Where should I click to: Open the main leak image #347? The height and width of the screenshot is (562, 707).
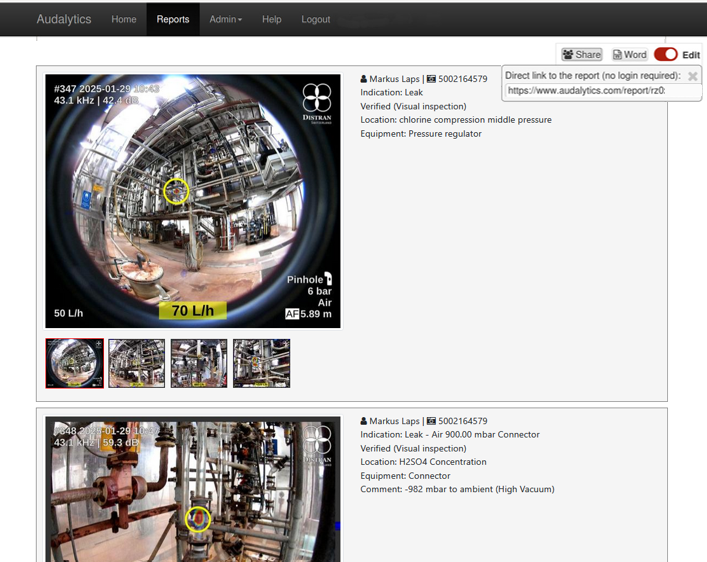point(193,201)
